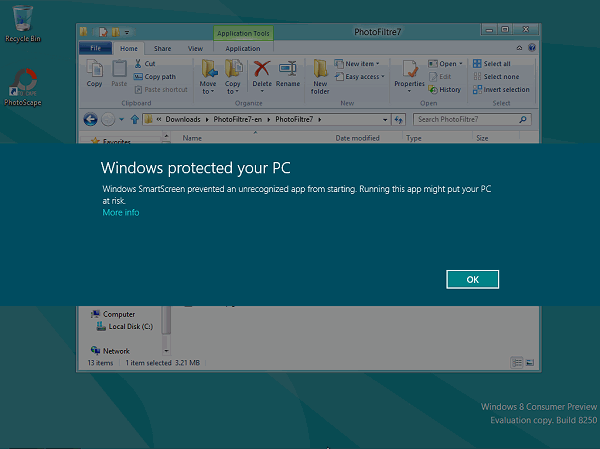The width and height of the screenshot is (600, 449).
Task: Open the Recycle Bin desktop icon
Action: click(x=23, y=24)
